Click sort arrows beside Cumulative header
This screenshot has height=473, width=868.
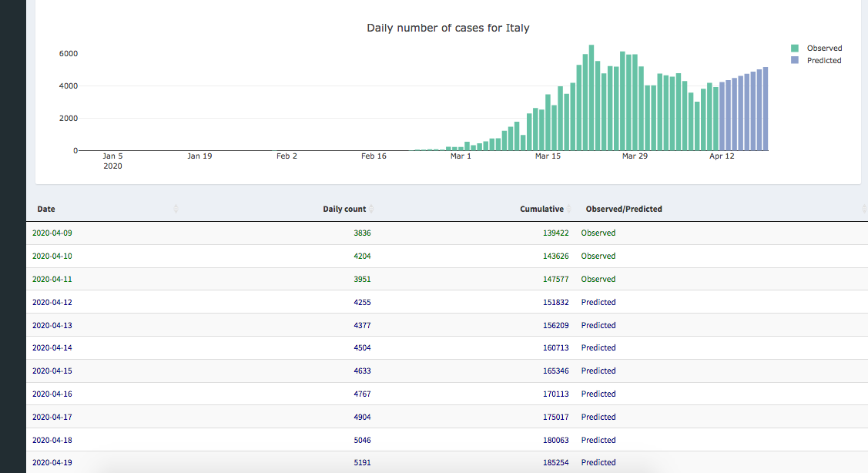click(569, 209)
